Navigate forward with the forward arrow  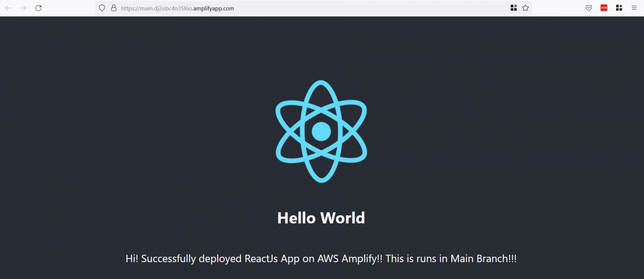click(x=23, y=8)
